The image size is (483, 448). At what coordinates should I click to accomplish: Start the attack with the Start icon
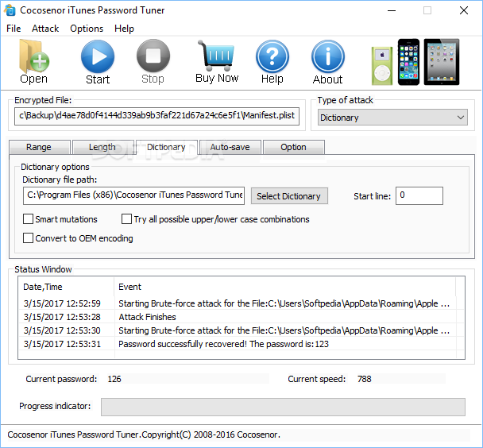click(x=98, y=56)
